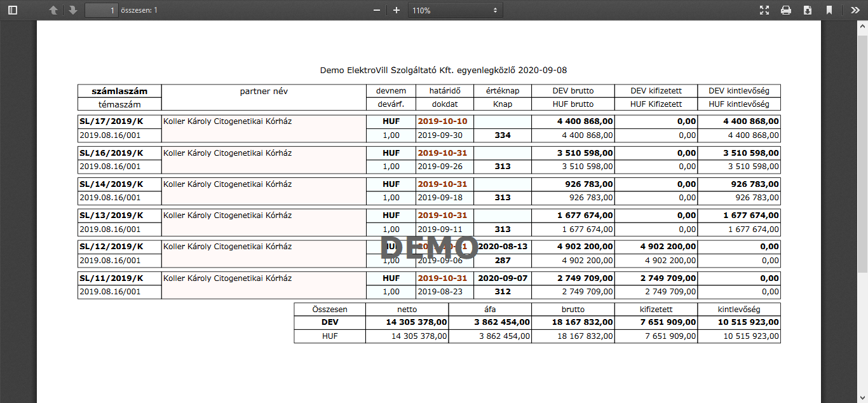This screenshot has height=403, width=868.
Task: Click the total brutto 18 167 832,00 DEV cell
Action: (x=573, y=322)
